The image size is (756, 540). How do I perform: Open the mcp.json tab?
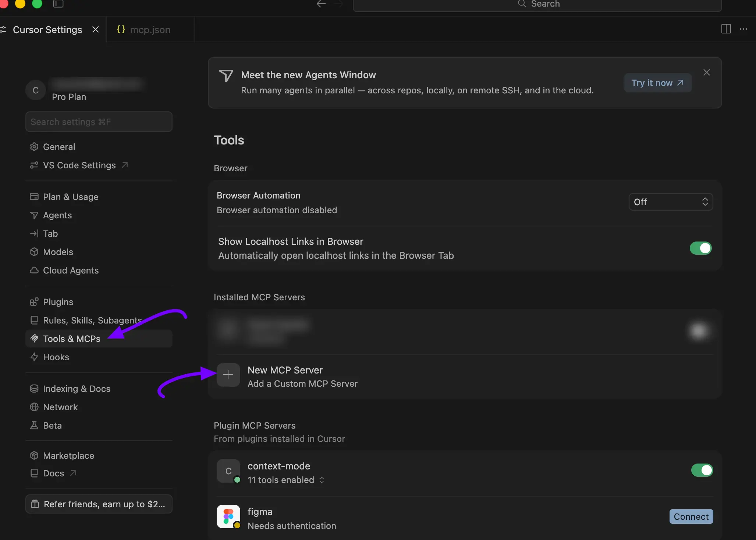(x=150, y=30)
